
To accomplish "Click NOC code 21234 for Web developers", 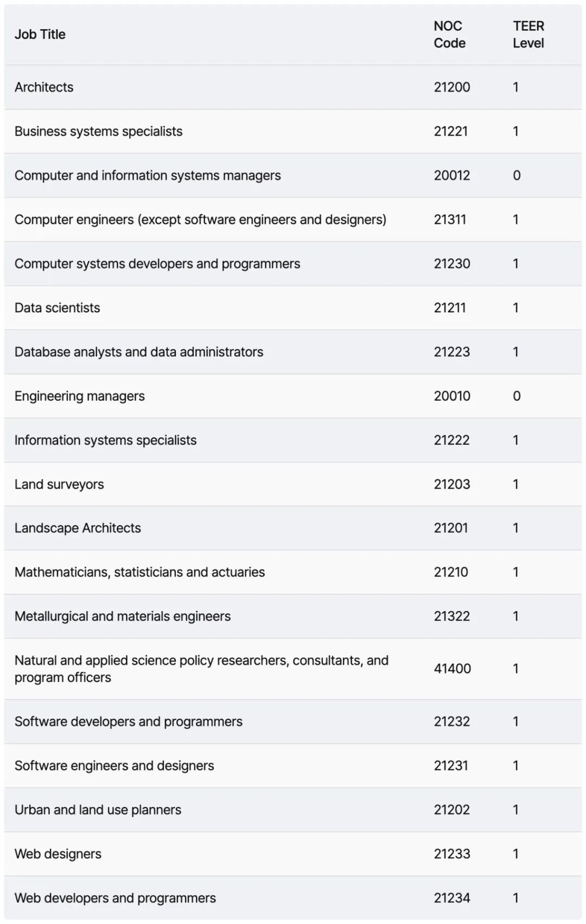I will 452,898.
